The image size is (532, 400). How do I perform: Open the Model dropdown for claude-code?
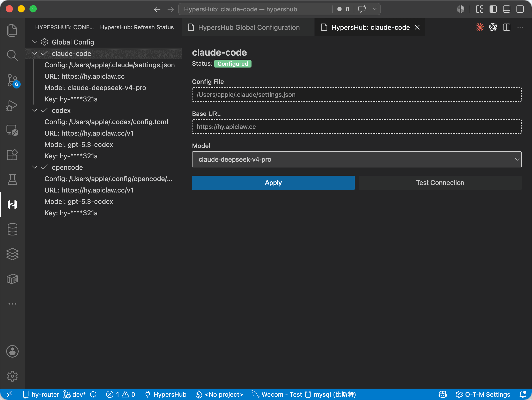[x=357, y=159]
